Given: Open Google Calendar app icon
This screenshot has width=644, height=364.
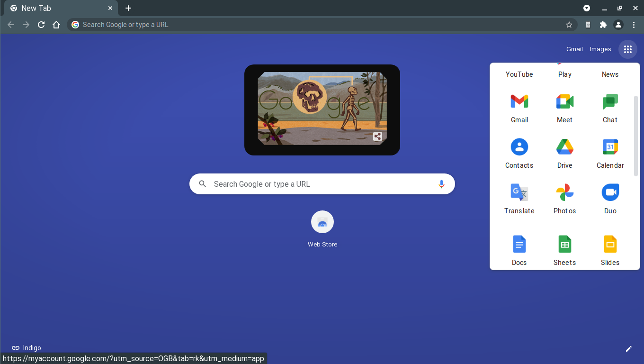Looking at the screenshot, I should pyautogui.click(x=610, y=154).
